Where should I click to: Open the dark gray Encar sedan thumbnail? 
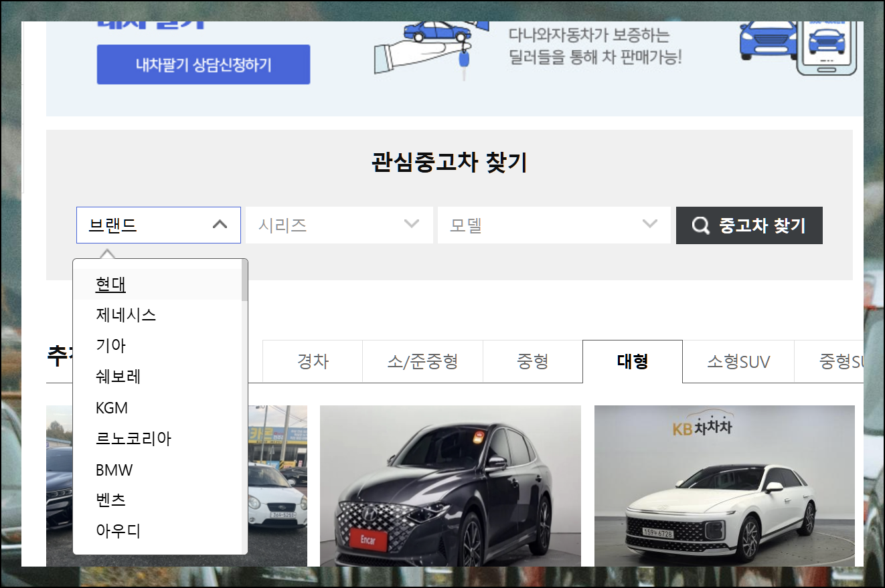[451, 486]
